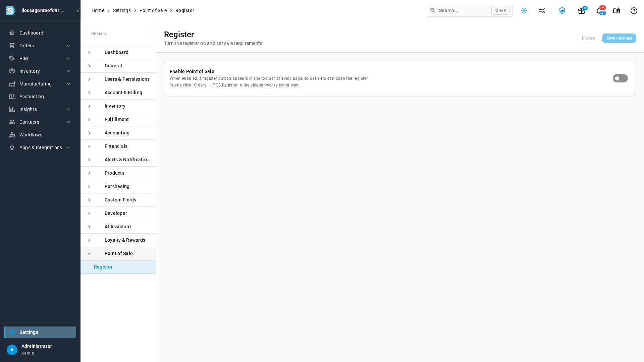This screenshot has height=362, width=644.
Task: Click the Manufacturing factory icon
Action: pyautogui.click(x=12, y=84)
